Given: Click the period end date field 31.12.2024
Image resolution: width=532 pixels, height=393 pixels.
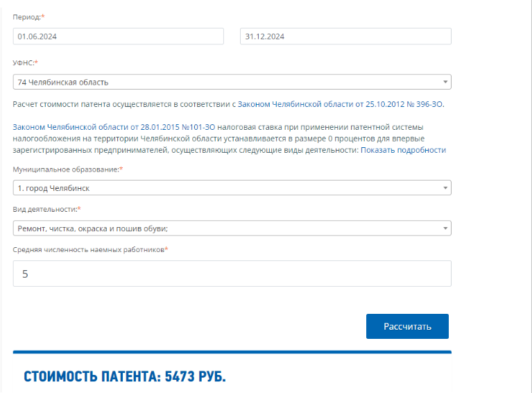Looking at the screenshot, I should [x=345, y=36].
